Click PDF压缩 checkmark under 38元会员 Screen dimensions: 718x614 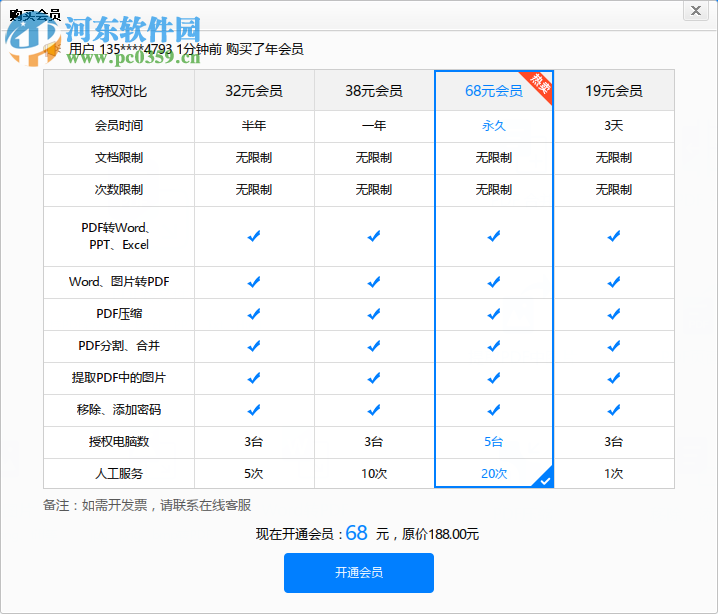pyautogui.click(x=374, y=314)
